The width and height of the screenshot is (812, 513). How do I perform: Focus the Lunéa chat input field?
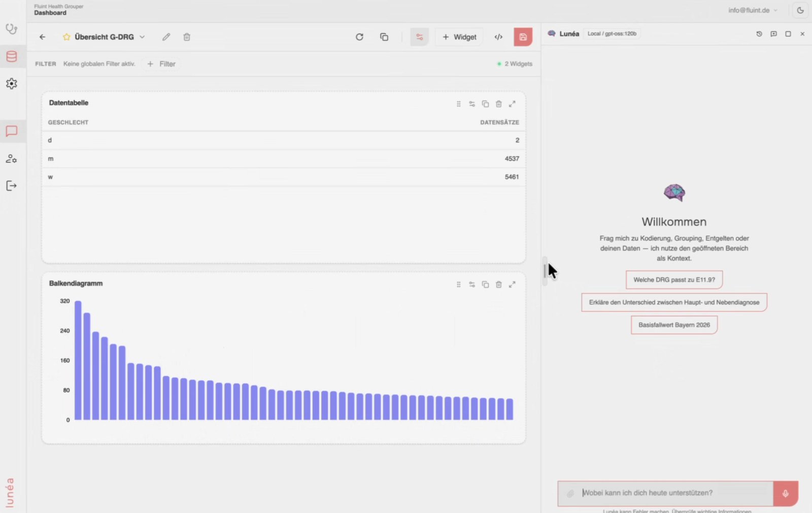pos(676,493)
